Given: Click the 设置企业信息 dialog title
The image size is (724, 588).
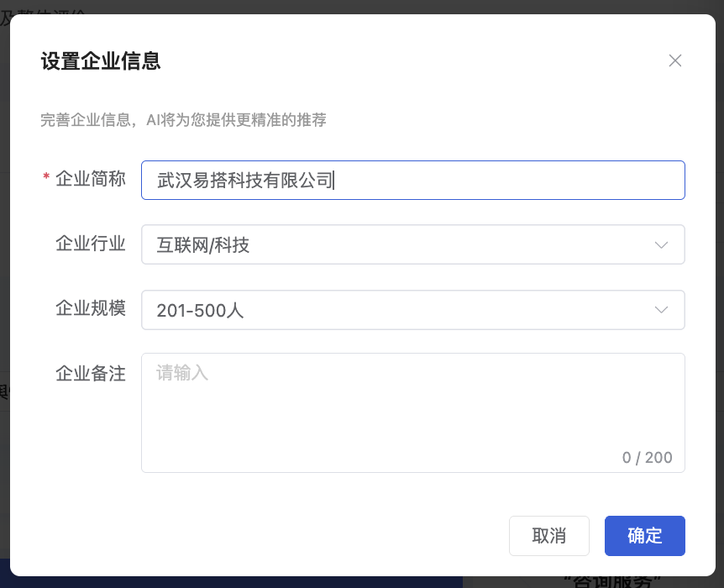Looking at the screenshot, I should [101, 61].
